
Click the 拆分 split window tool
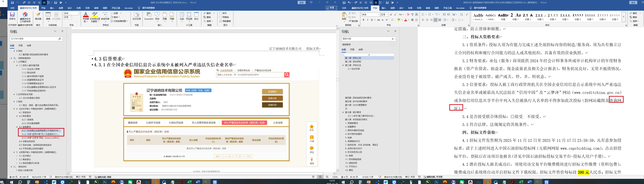(197, 16)
